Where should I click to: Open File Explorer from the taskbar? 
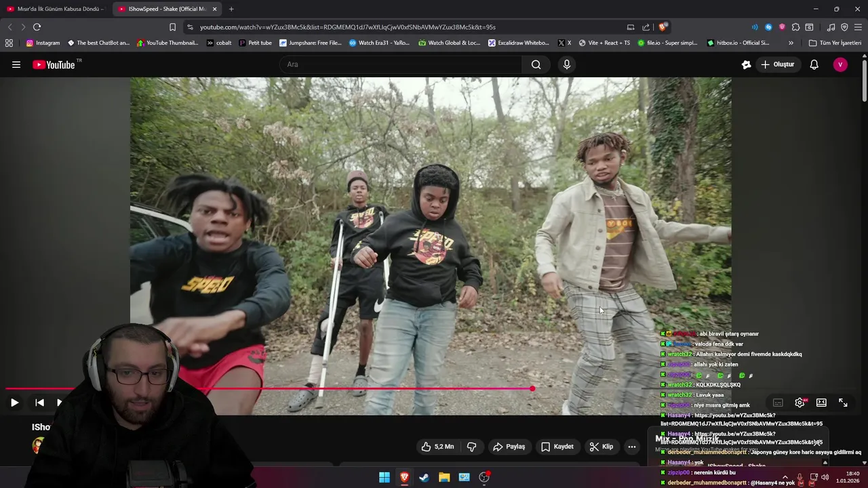click(x=444, y=477)
